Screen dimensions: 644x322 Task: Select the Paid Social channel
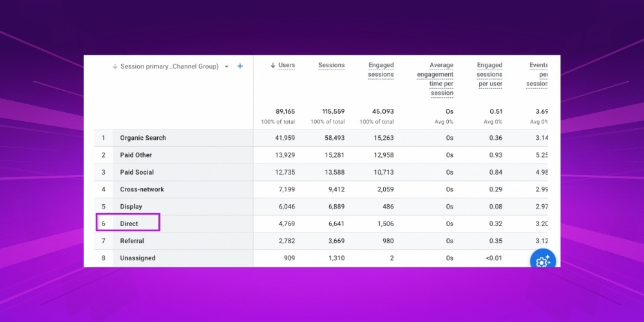(137, 173)
